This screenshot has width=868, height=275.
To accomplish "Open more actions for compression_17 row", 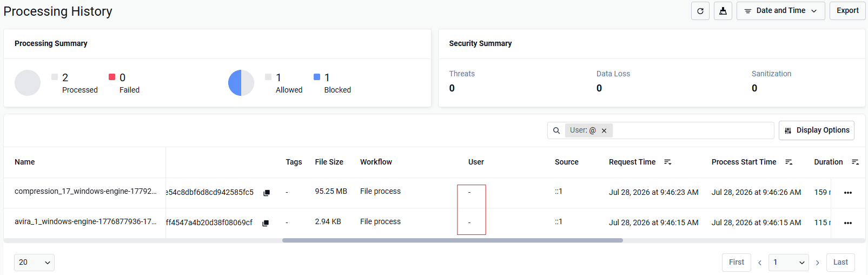I will point(848,193).
